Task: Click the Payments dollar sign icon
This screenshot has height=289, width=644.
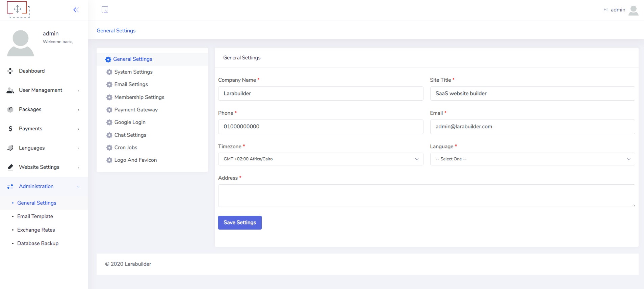Action: (10, 129)
